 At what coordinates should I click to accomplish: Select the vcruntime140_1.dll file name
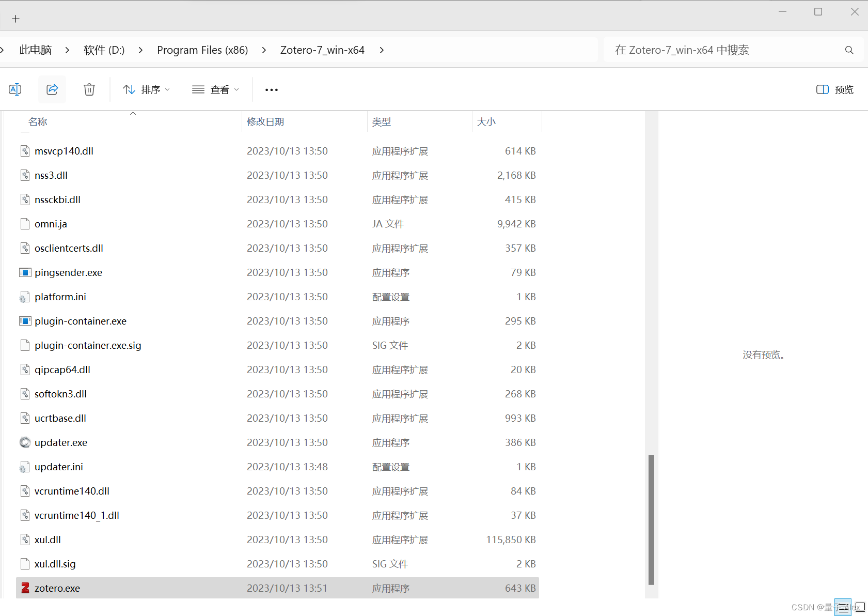(x=77, y=515)
